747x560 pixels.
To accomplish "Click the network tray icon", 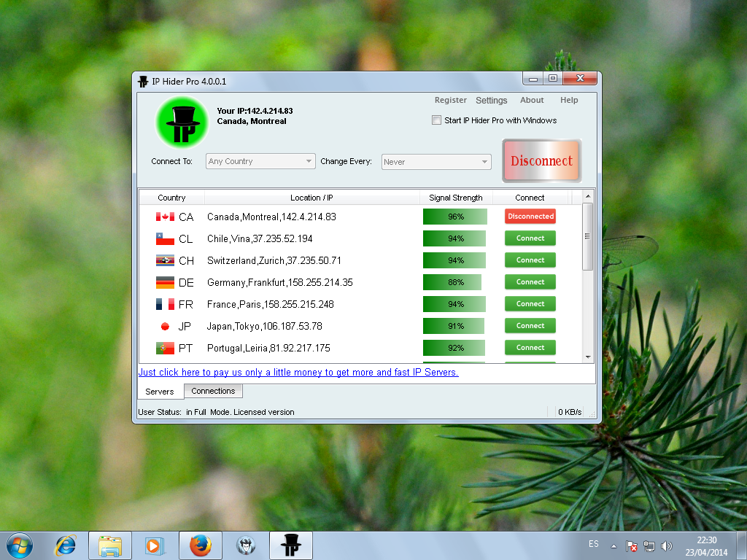I will (649, 546).
